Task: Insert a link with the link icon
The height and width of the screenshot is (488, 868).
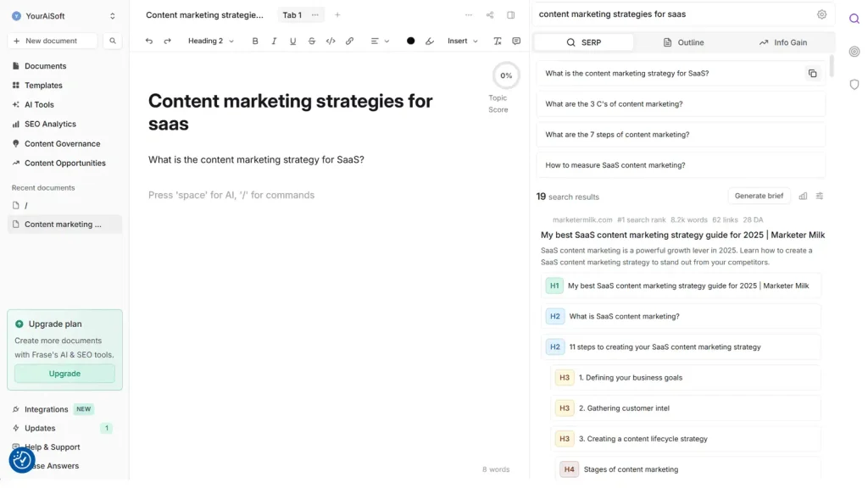Action: click(x=349, y=41)
